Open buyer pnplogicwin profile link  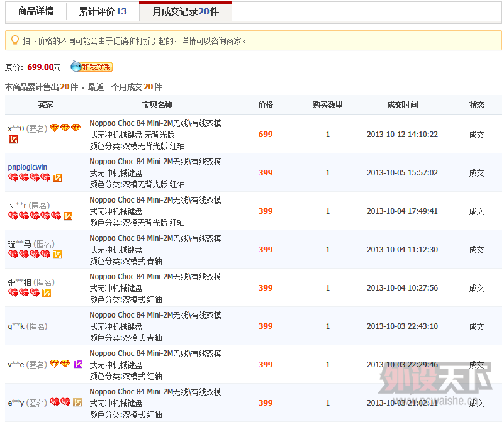pos(28,167)
